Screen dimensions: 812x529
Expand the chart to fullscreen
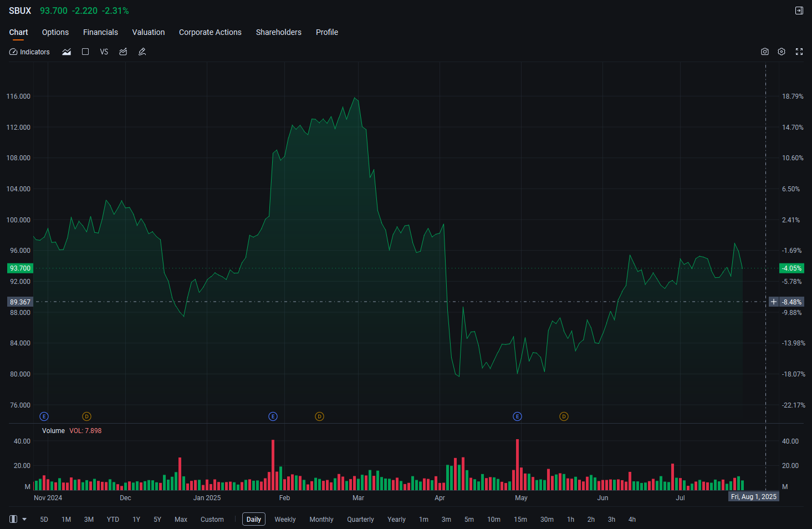[x=799, y=52]
